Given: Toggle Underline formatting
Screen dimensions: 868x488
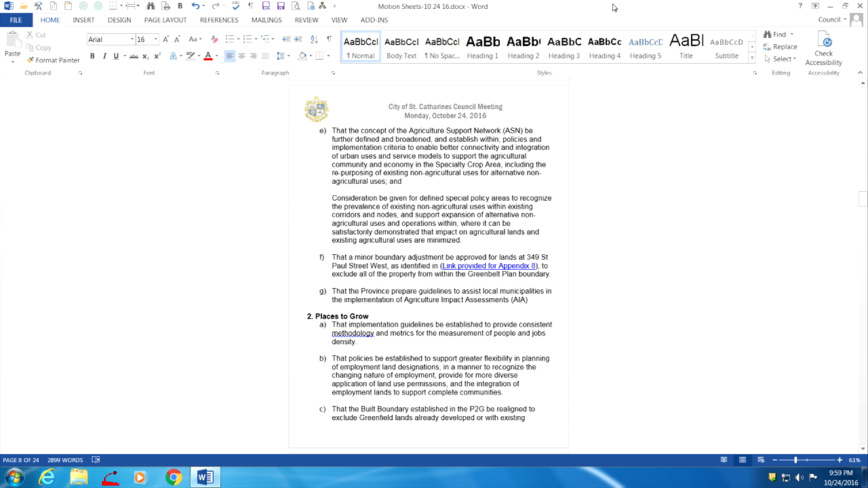Looking at the screenshot, I should click(116, 56).
